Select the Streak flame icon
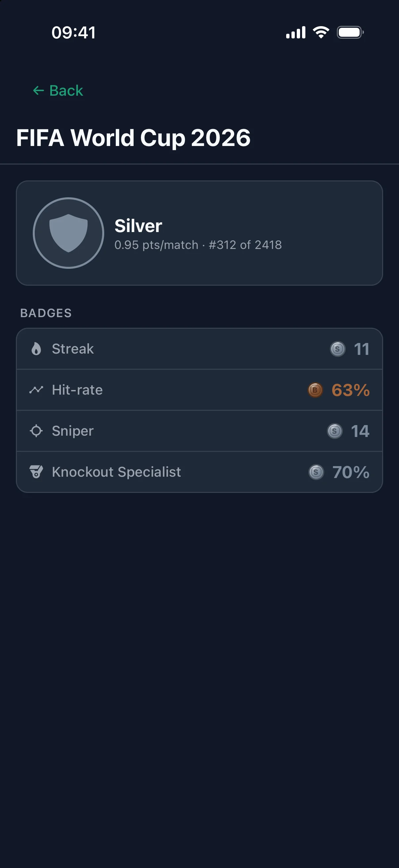Viewport: 399px width, 868px height. 36,349
